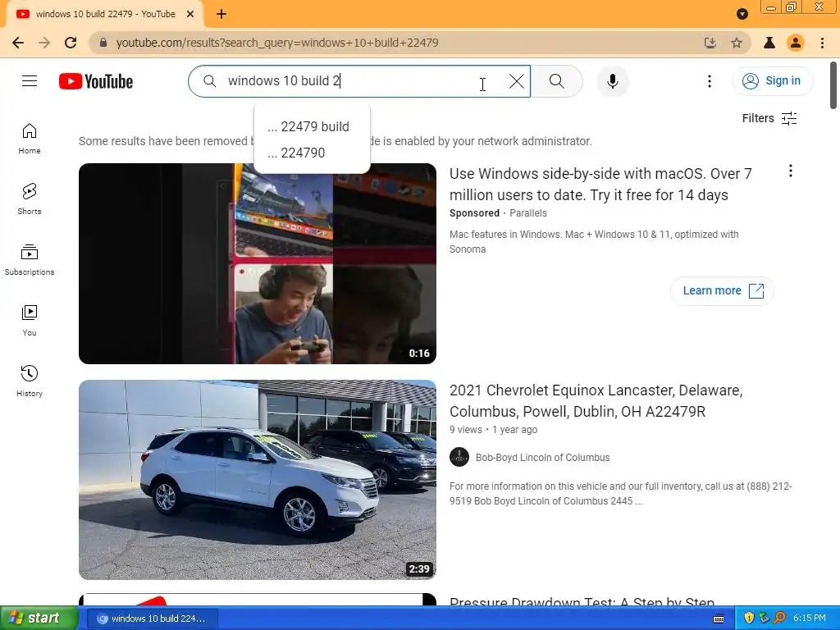Screen dimensions: 840x630
Task: Select 'windows 10 build 224...' taskbar item
Action: [152, 619]
